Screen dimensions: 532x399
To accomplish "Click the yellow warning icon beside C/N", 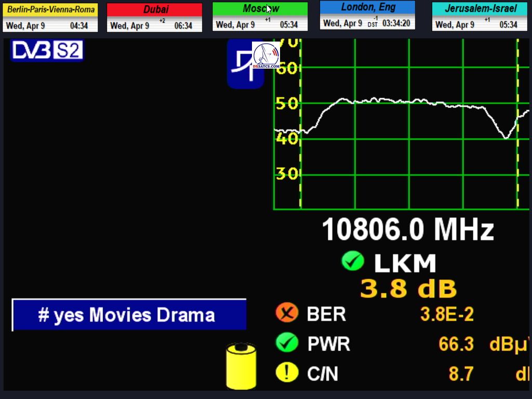I will tap(286, 373).
